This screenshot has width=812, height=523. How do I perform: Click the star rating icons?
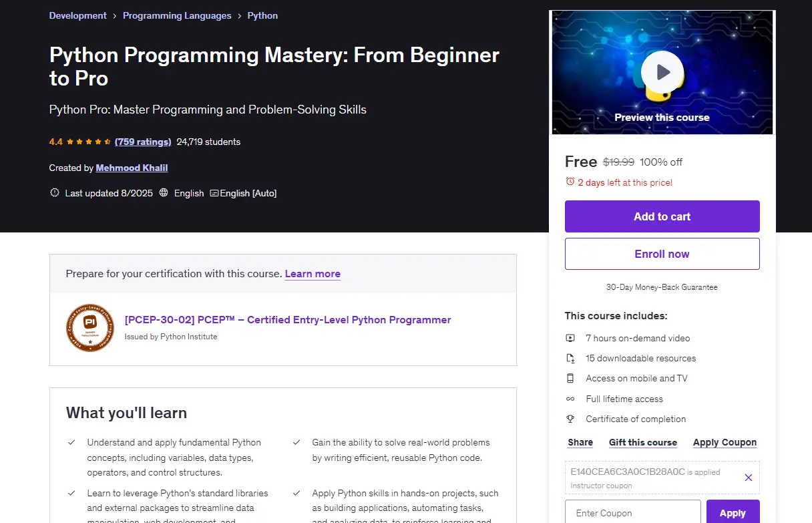89,142
